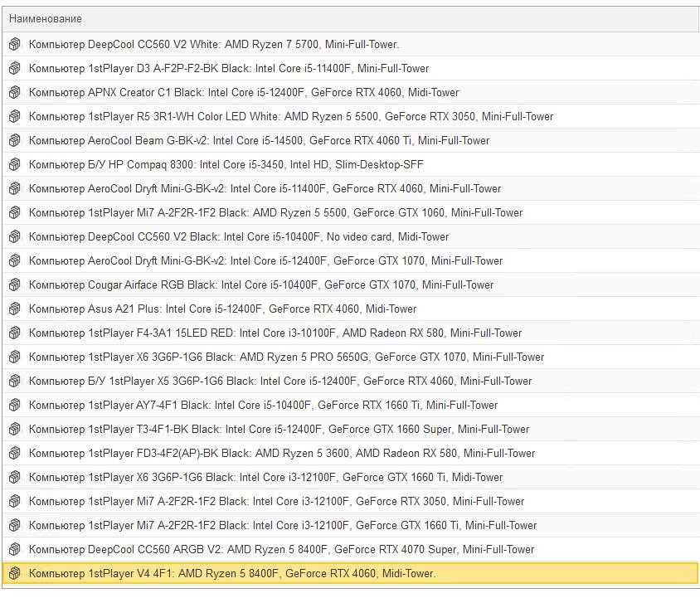
Task: Select 1stPlayer Mi7 i3-12100F RTX 3050 text
Action: point(276,502)
